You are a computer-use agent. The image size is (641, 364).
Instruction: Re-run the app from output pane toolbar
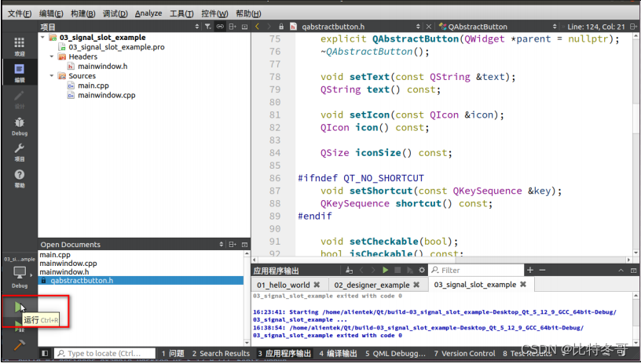[x=386, y=270]
